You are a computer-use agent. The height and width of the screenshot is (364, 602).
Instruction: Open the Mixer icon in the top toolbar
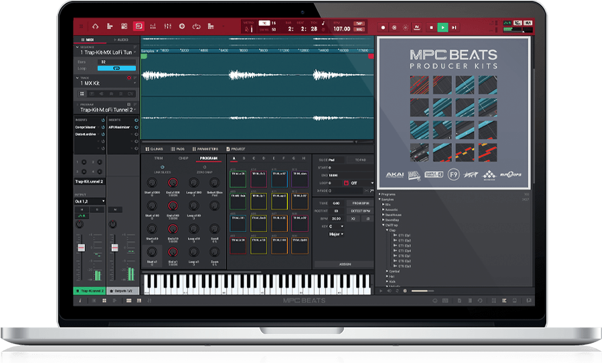[167, 26]
